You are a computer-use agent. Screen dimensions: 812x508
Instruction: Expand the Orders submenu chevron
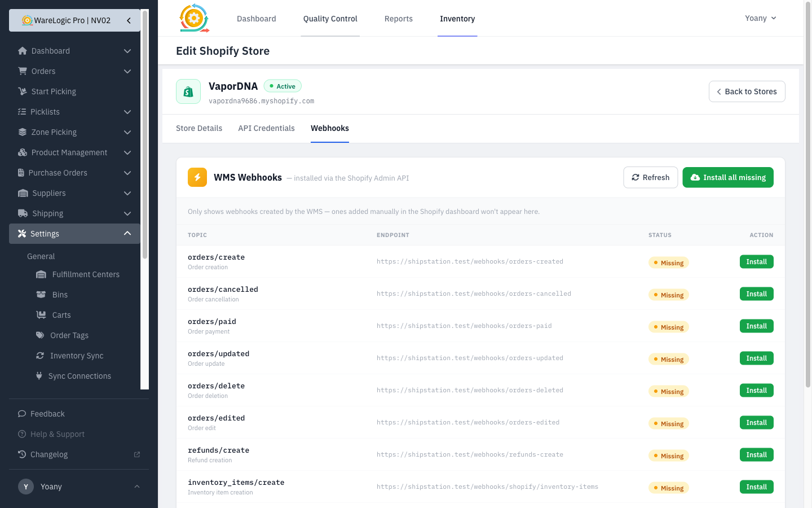coord(127,71)
